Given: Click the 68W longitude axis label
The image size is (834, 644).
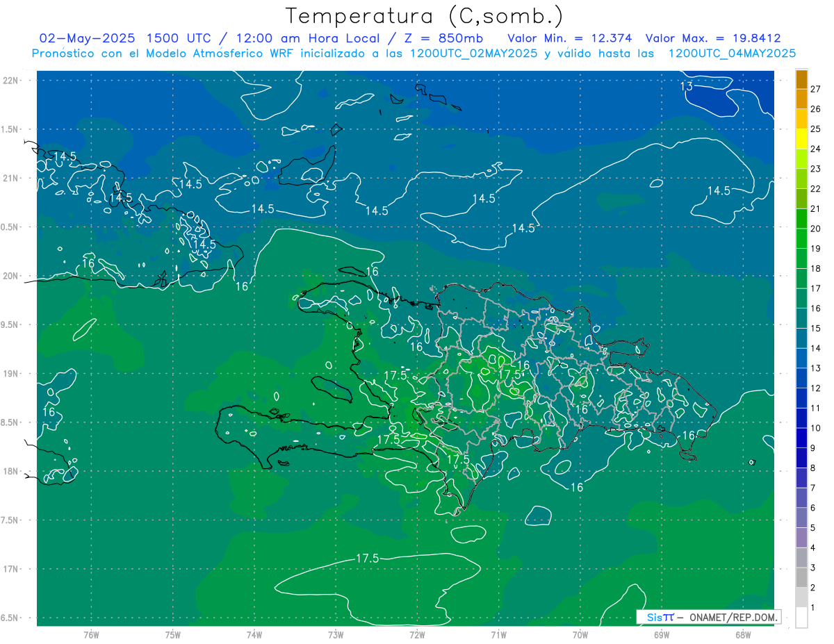Looking at the screenshot, I should [x=743, y=634].
